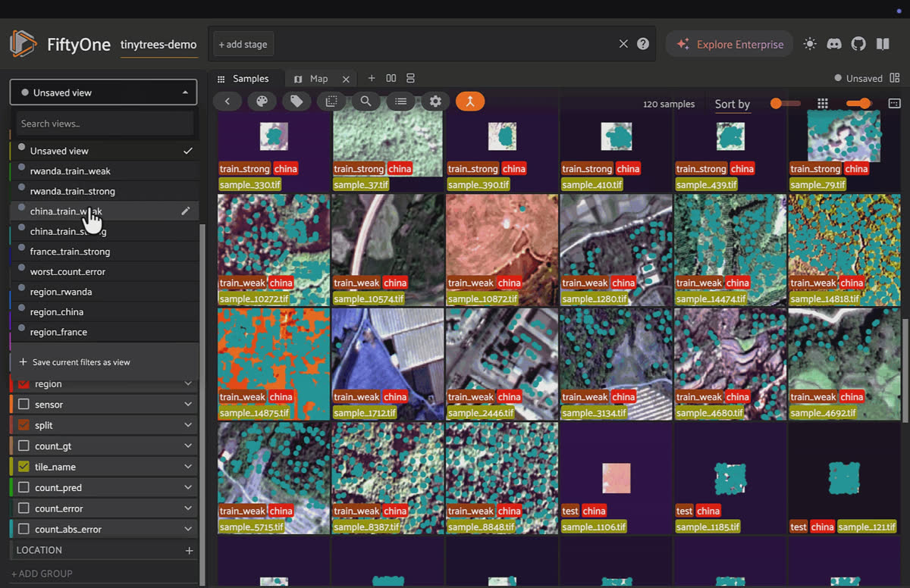The image size is (910, 588).
Task: Toggle the region field checkbox
Action: (x=24, y=383)
